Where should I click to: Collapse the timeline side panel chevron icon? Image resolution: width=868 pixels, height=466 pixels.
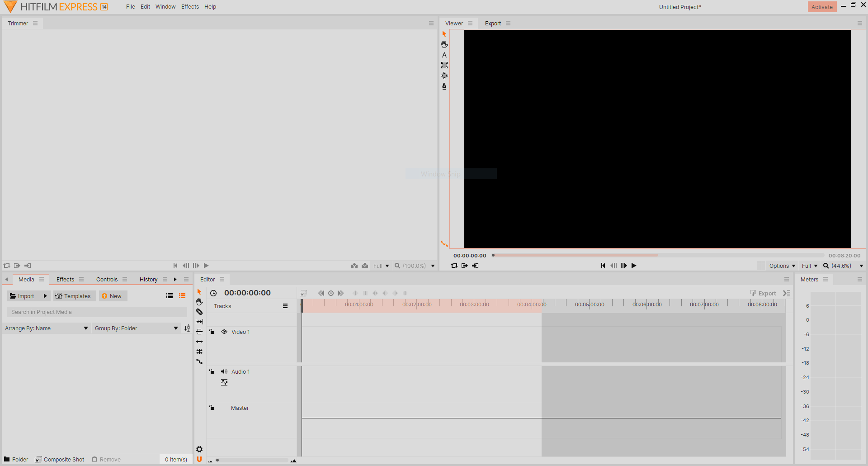tap(787, 293)
